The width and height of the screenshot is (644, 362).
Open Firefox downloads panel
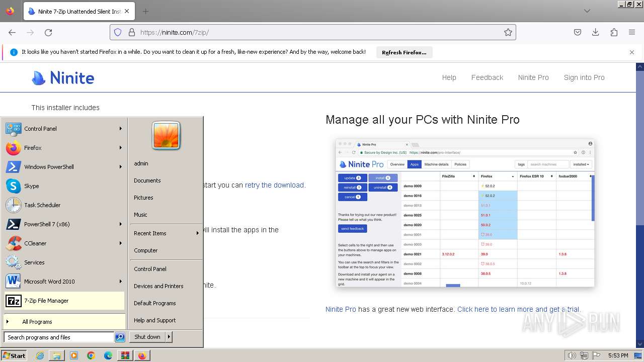click(596, 32)
